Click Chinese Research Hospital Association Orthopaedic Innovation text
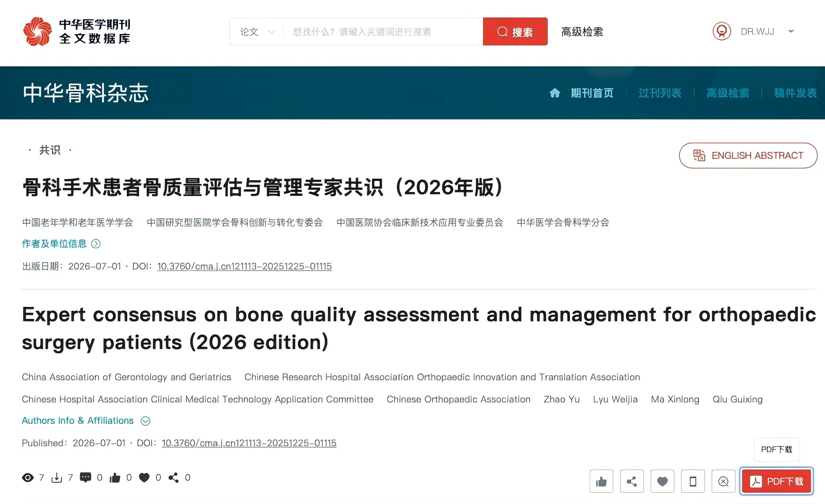This screenshot has height=504, width=825. click(442, 377)
